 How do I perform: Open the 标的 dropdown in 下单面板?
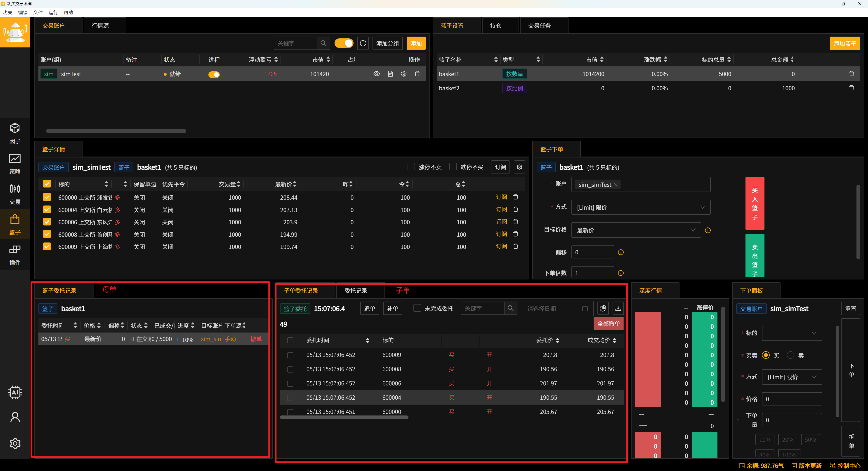792,333
